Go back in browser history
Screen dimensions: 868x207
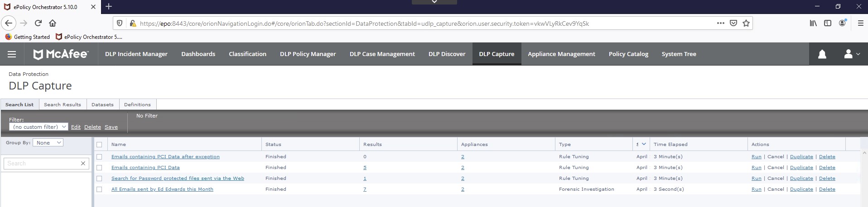(x=9, y=23)
